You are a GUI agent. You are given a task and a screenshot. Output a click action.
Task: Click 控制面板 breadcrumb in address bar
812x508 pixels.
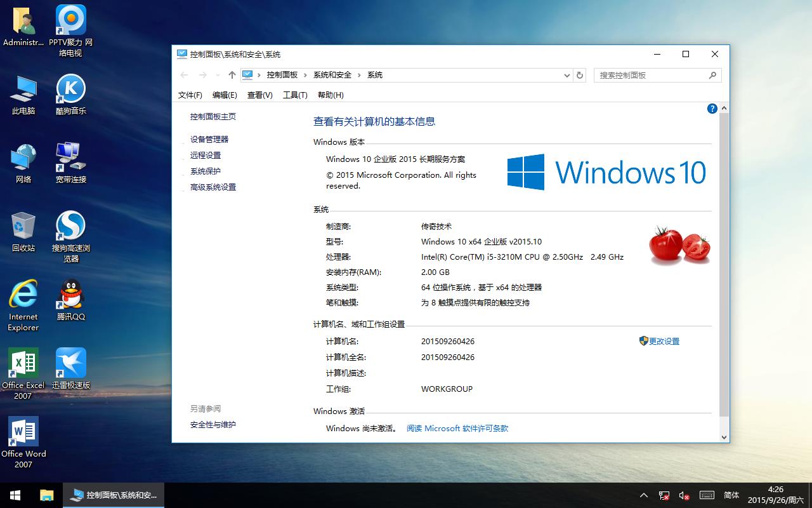pyautogui.click(x=282, y=75)
